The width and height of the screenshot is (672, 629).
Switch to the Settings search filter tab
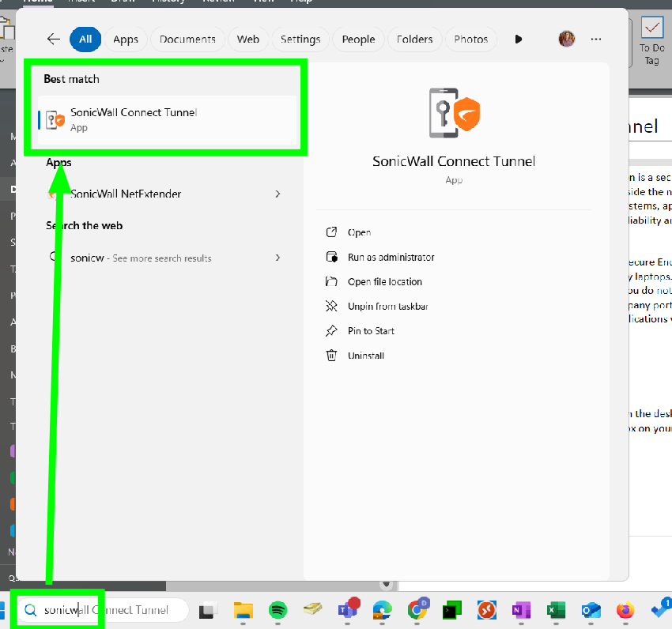coord(300,39)
